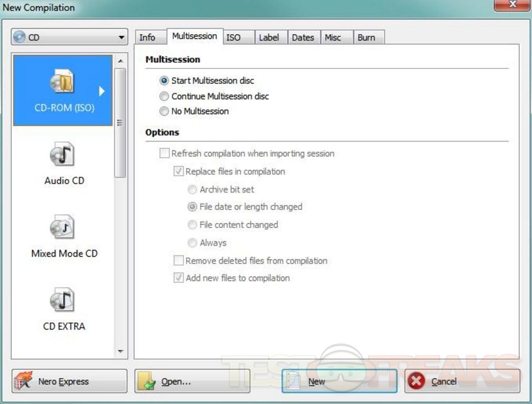Viewport: 532px width, 404px height.
Task: Select the No Multisession option
Action: [164, 112]
